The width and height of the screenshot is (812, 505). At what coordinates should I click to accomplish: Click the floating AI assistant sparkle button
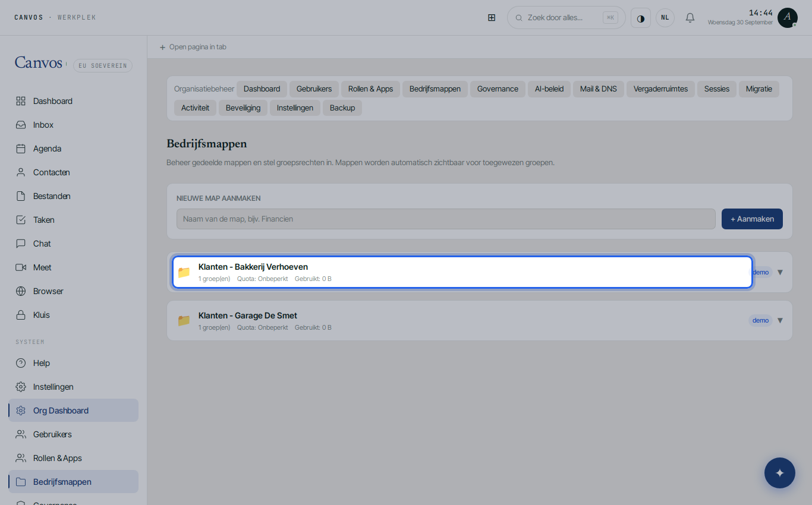[780, 473]
